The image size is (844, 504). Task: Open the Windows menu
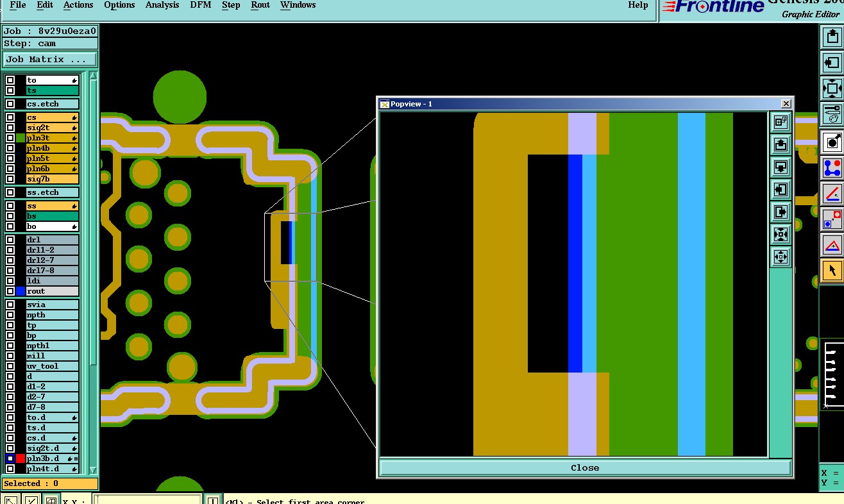(x=298, y=5)
